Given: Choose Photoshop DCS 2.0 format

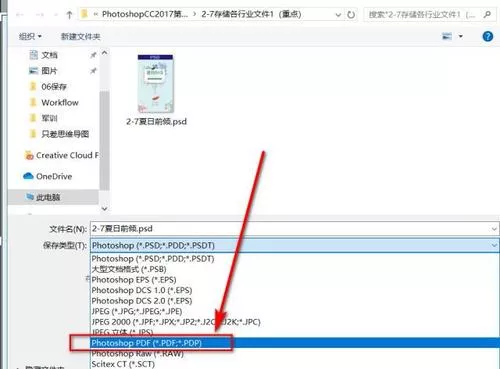Looking at the screenshot, I should pos(295,301).
